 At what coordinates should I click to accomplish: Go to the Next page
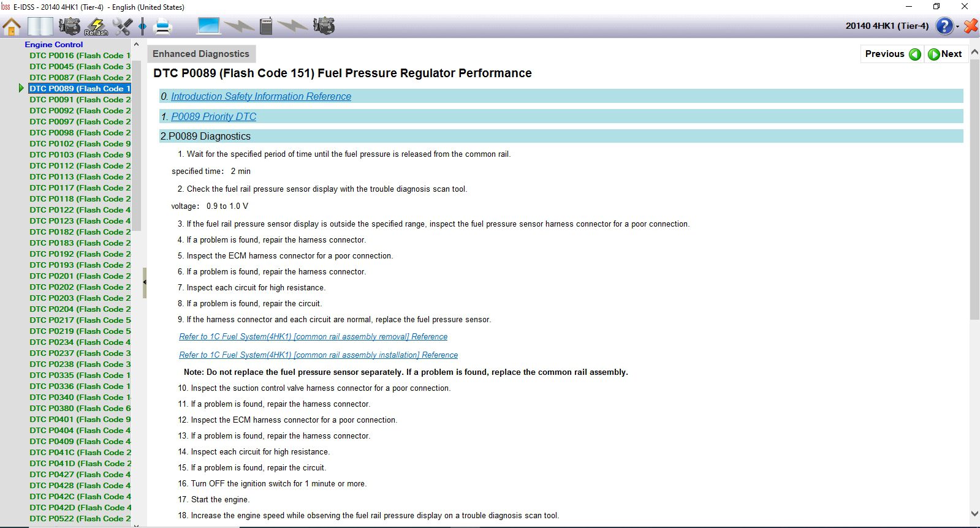point(952,54)
